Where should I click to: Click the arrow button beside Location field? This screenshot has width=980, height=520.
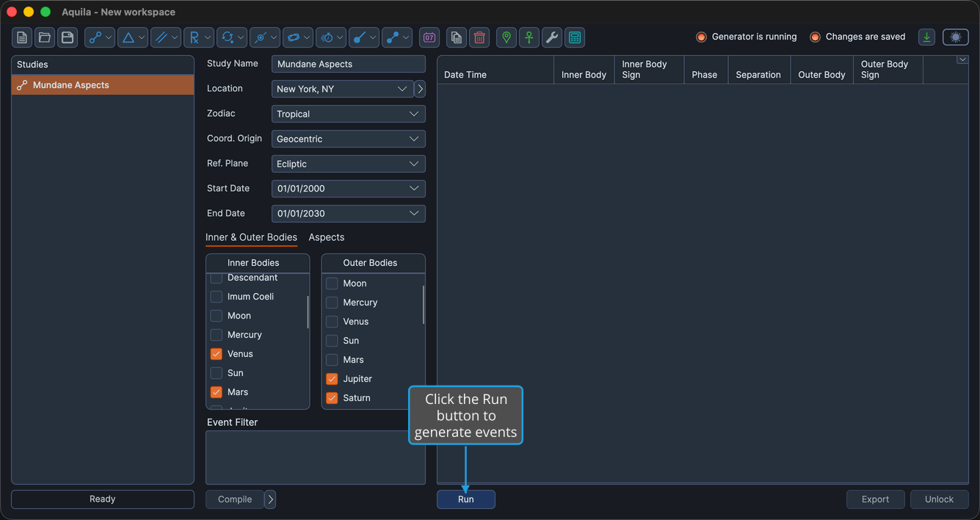pos(420,89)
